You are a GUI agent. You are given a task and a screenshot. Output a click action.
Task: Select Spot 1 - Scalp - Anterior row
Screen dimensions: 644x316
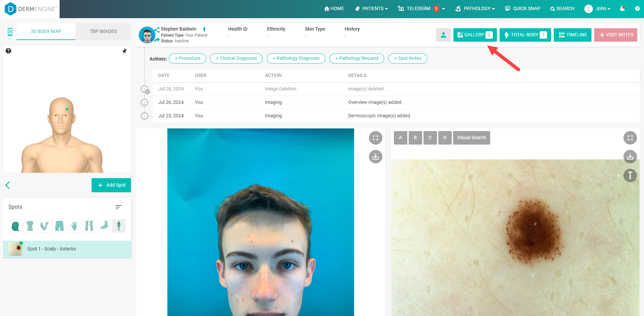[67, 249]
